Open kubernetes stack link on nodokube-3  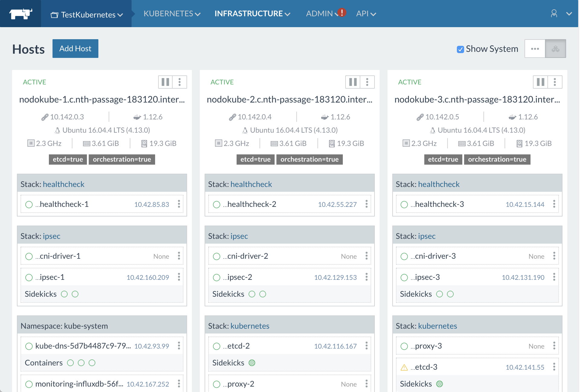(x=438, y=326)
